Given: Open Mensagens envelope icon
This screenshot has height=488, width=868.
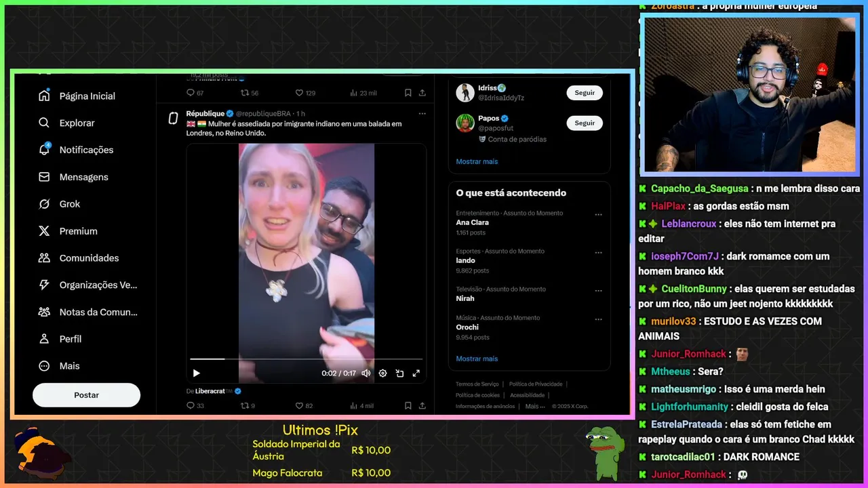Looking at the screenshot, I should 44,177.
